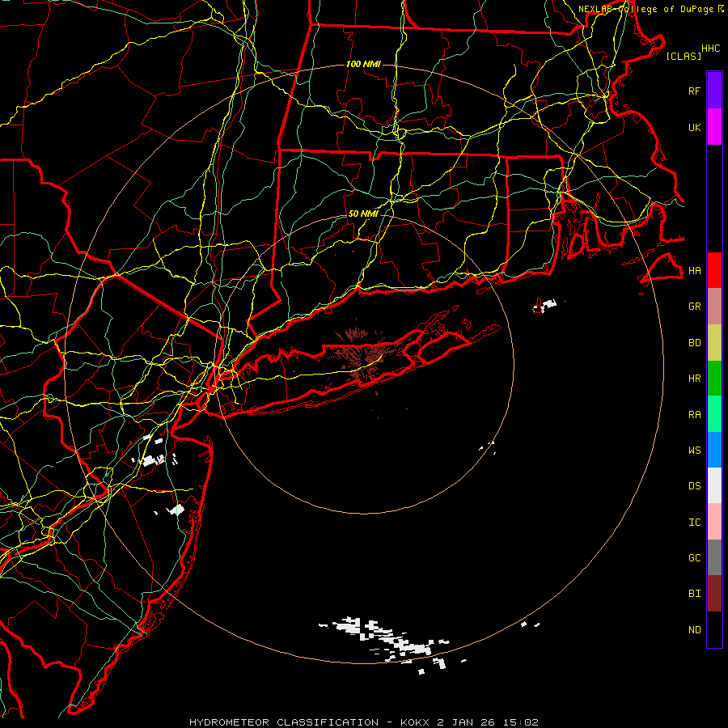
Task: Click the GR legend color swatch
Action: point(714,307)
